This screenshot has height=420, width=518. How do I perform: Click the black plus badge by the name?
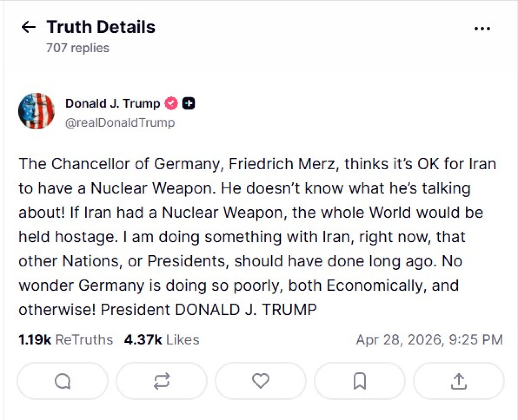[189, 103]
